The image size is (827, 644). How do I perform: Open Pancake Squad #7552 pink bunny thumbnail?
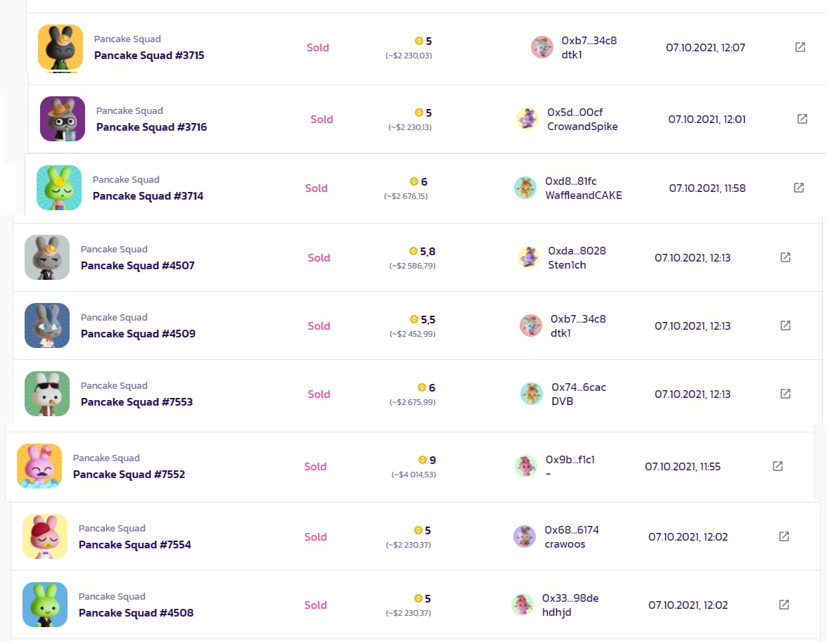[39, 466]
